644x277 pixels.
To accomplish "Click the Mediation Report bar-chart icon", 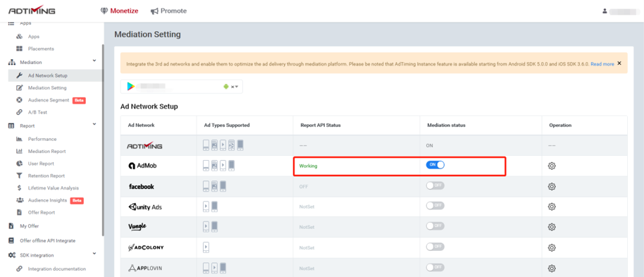I will pos(19,152).
